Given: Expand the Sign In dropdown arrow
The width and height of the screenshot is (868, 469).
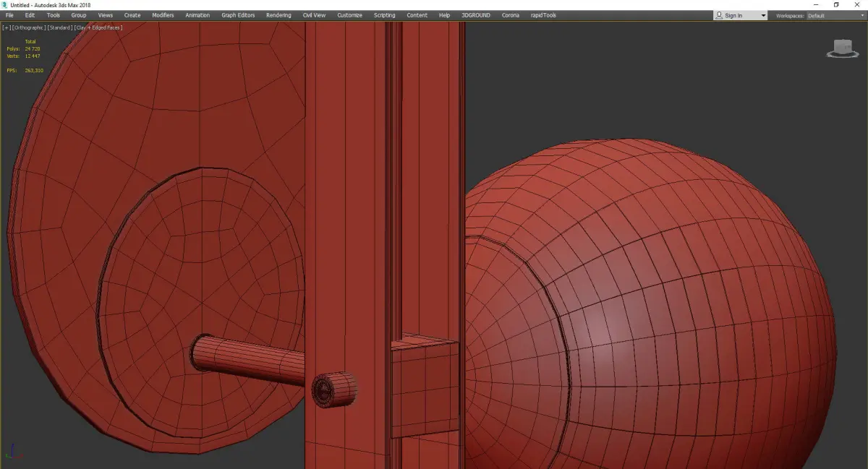Looking at the screenshot, I should pyautogui.click(x=762, y=15).
